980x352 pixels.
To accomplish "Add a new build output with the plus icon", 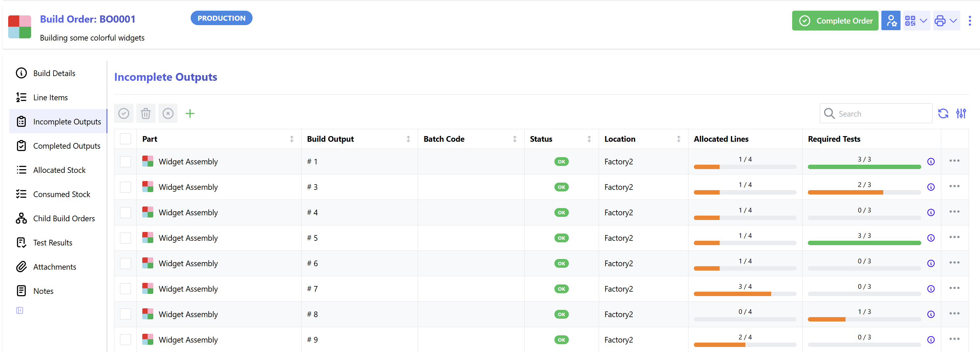I will [x=190, y=113].
